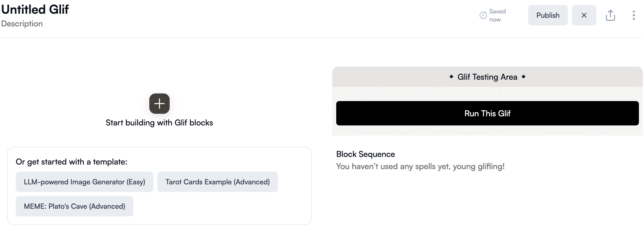Viewport: 644px width, 226px height.
Task: Click the "You haven't used any spells" message
Action: pos(420,166)
